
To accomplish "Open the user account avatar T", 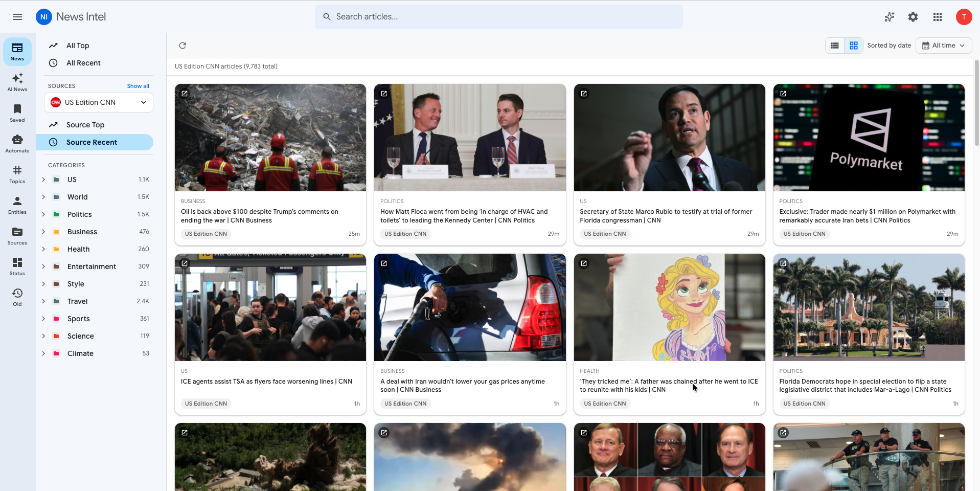I will tap(964, 17).
